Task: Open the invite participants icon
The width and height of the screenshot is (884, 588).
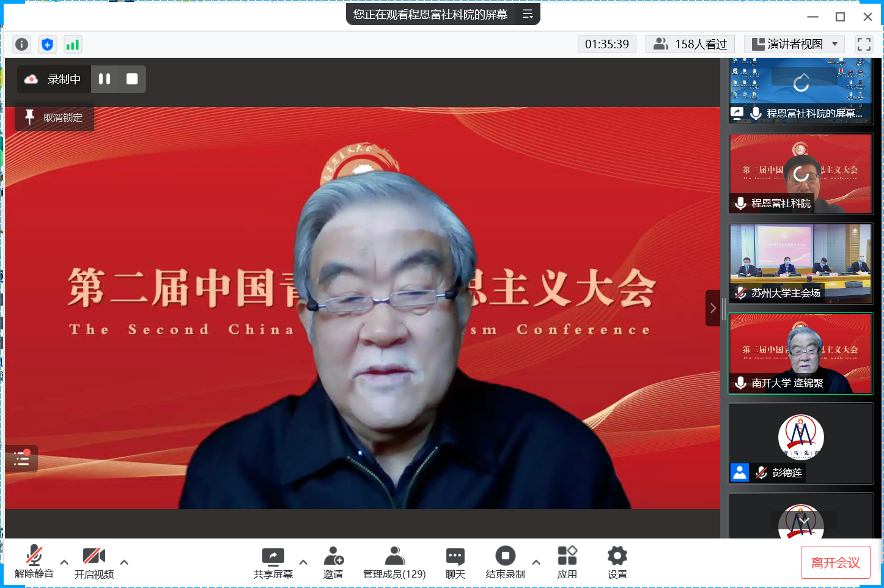Action: (333, 562)
